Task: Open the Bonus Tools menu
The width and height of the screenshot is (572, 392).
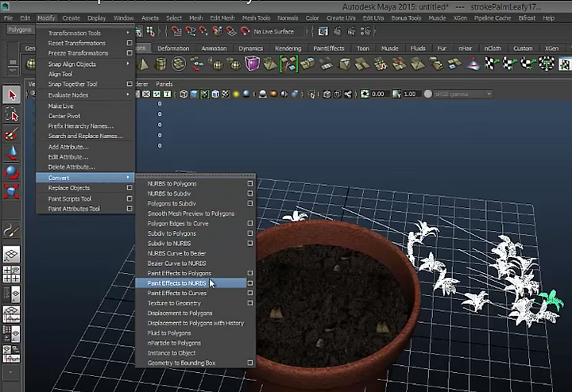Action: coord(406,17)
